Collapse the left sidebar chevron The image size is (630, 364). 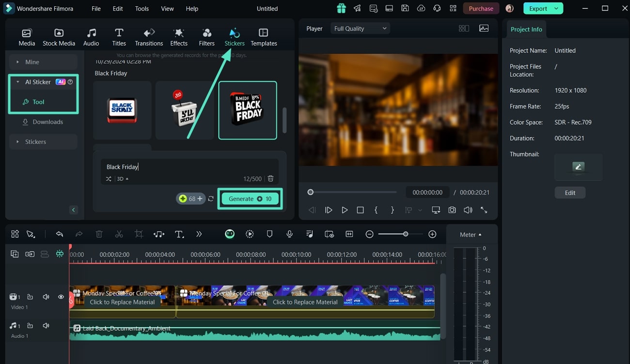coord(74,210)
